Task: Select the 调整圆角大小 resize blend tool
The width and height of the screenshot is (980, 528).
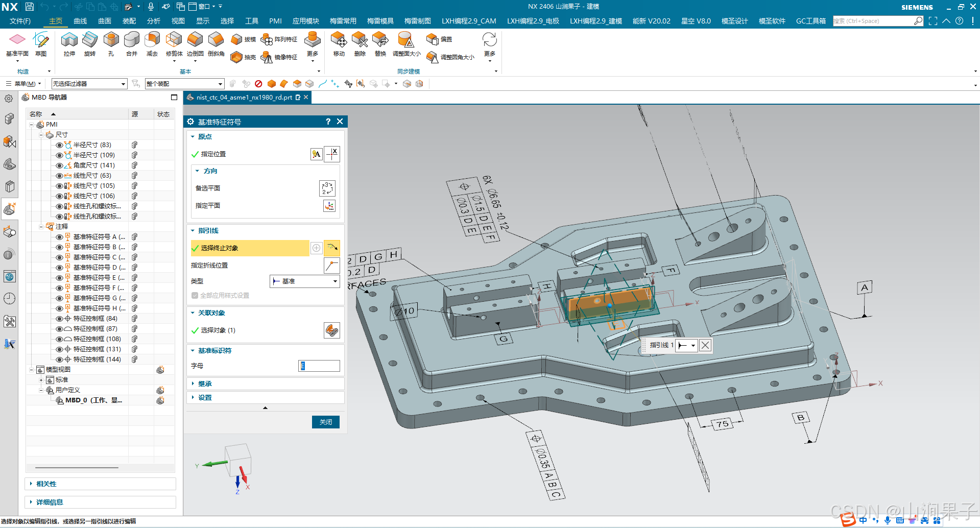Action: click(x=450, y=57)
